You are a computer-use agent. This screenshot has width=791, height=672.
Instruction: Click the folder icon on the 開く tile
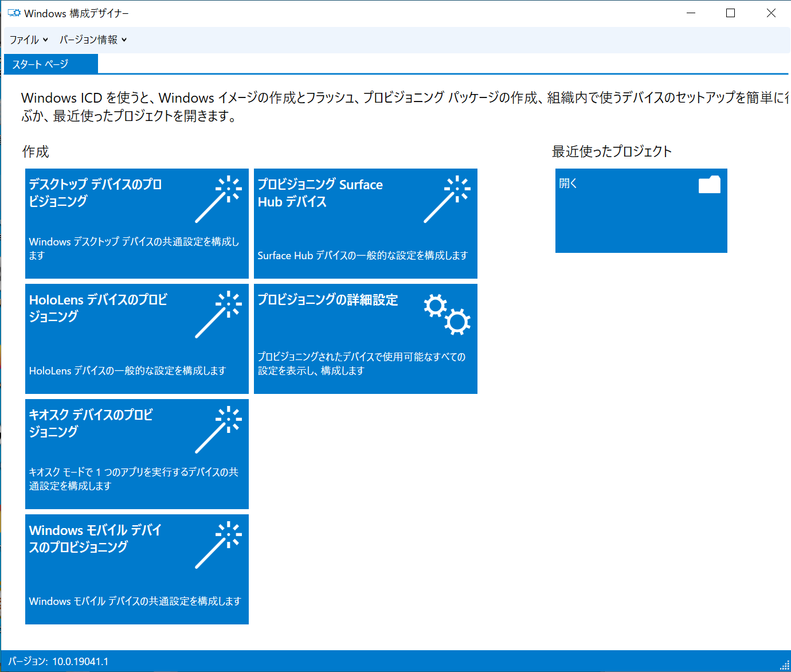tap(710, 184)
